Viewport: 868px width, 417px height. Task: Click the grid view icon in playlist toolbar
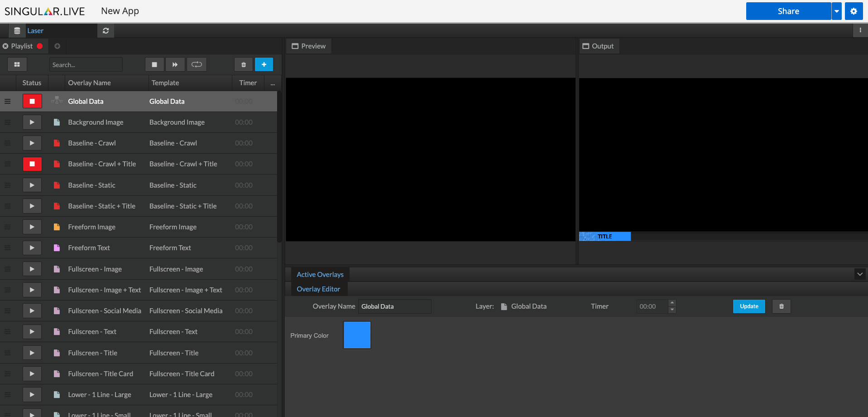click(17, 64)
